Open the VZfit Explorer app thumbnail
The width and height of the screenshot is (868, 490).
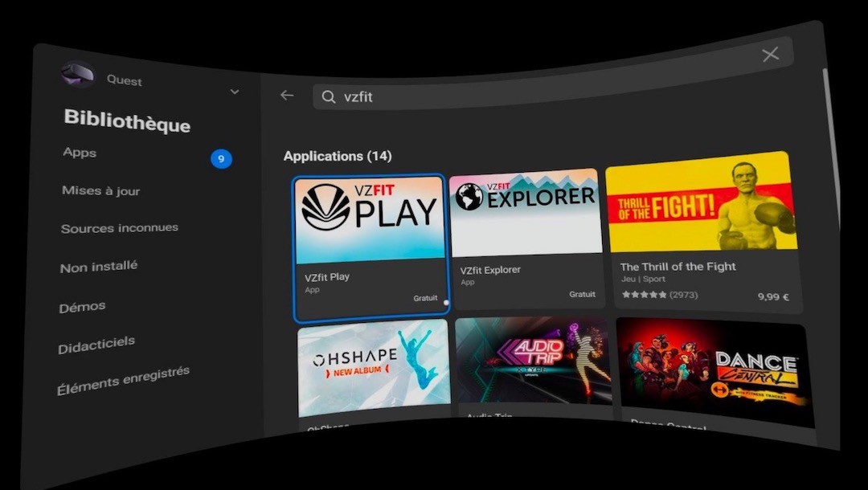point(526,213)
